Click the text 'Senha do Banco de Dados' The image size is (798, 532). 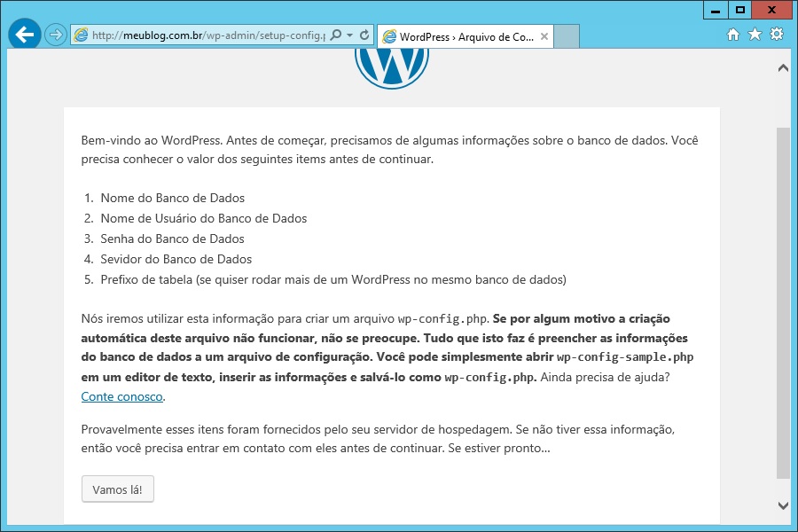[x=173, y=239]
